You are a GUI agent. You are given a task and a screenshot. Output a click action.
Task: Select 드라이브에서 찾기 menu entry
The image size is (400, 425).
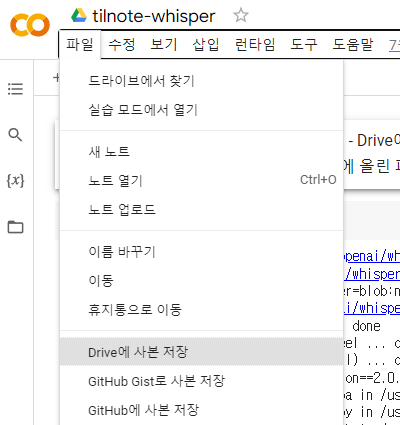[x=201, y=81]
